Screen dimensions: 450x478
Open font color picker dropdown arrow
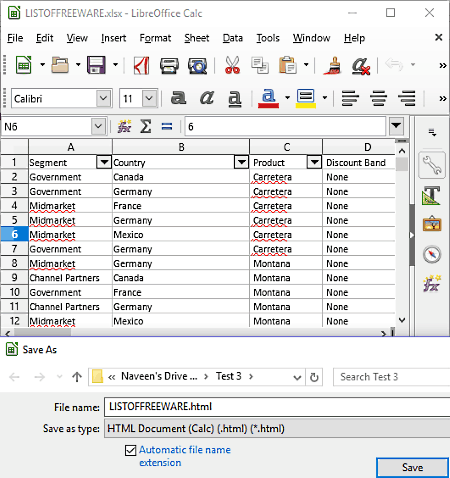coord(287,98)
